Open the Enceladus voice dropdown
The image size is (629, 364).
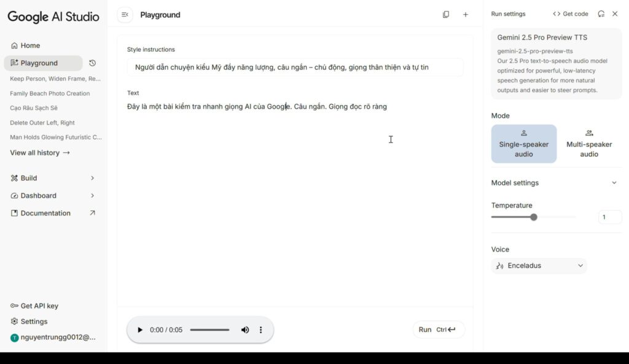[538, 265]
